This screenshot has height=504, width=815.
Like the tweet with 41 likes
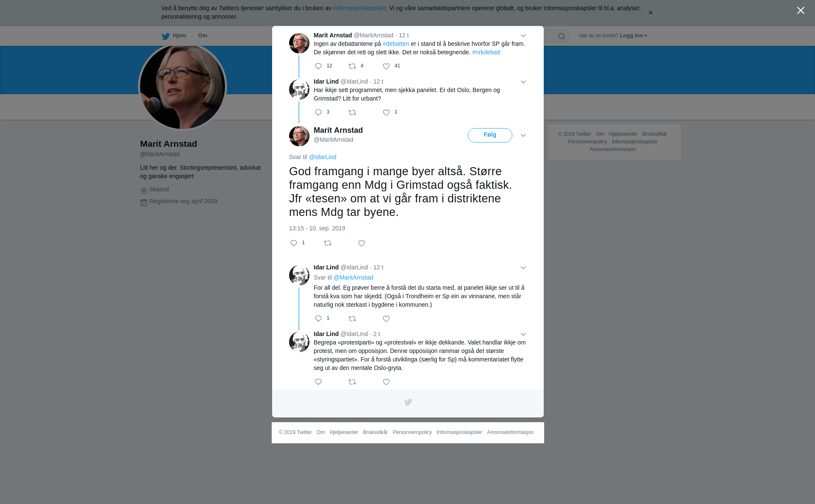pos(386,66)
